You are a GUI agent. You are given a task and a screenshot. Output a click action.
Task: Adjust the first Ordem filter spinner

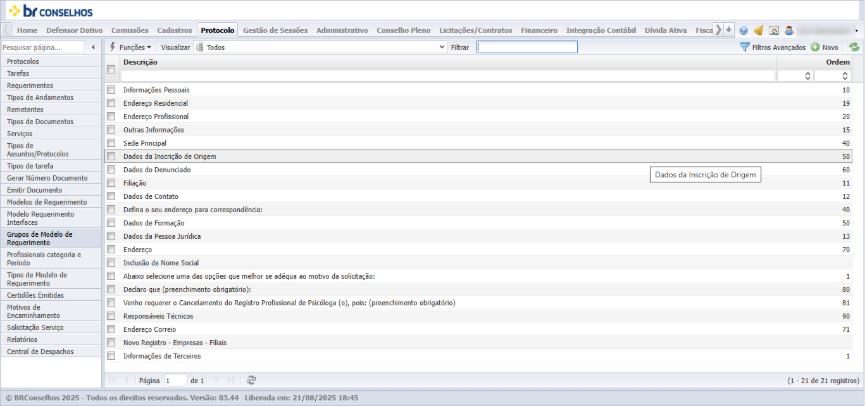[x=808, y=76]
